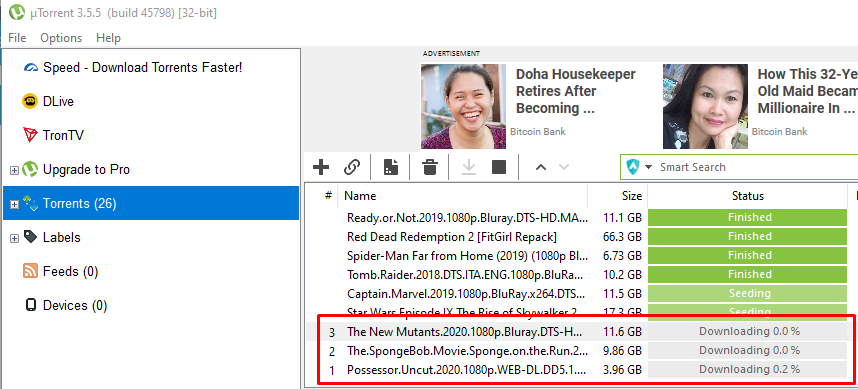Screen dimensions: 858x389
Task: Sort by the Status column header
Action: pos(748,195)
